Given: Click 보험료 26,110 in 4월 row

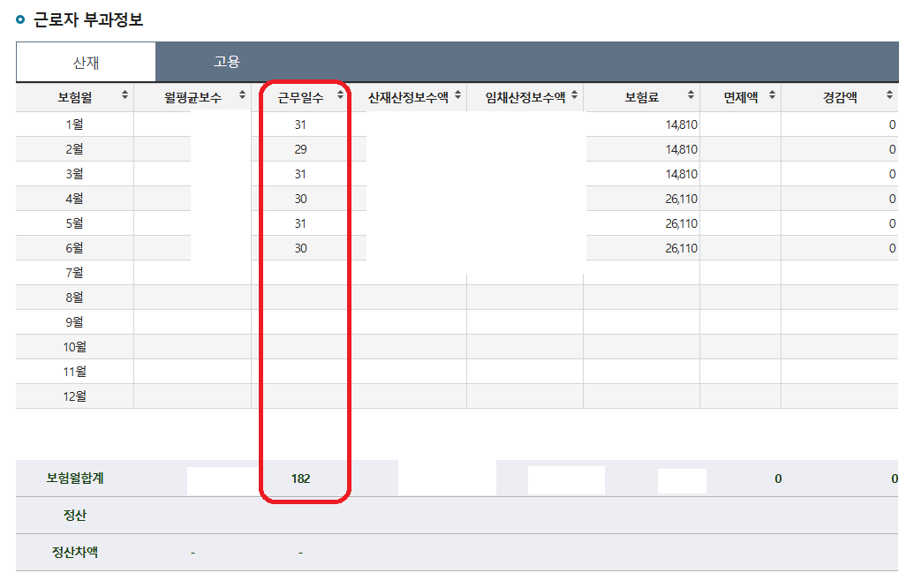Looking at the screenshot, I should click(x=682, y=199).
